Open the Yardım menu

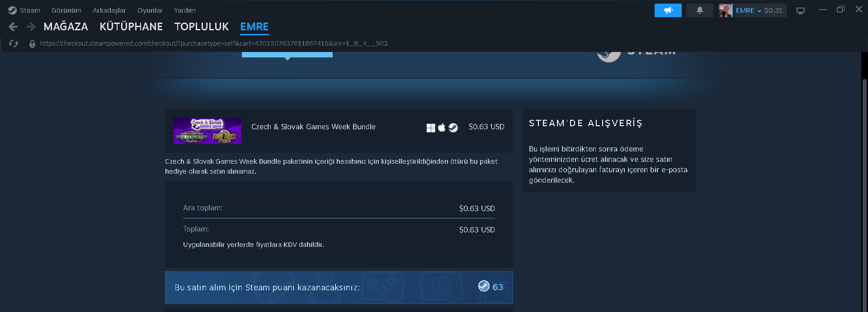184,10
